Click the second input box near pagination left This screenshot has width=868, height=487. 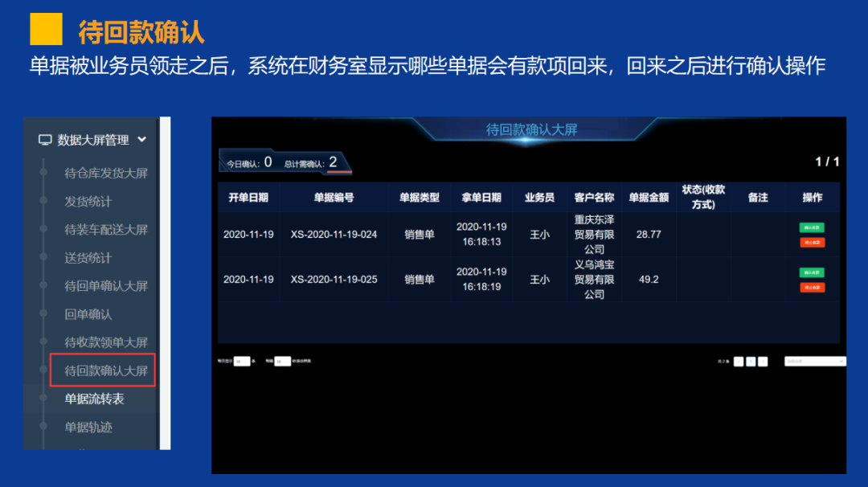click(x=282, y=362)
